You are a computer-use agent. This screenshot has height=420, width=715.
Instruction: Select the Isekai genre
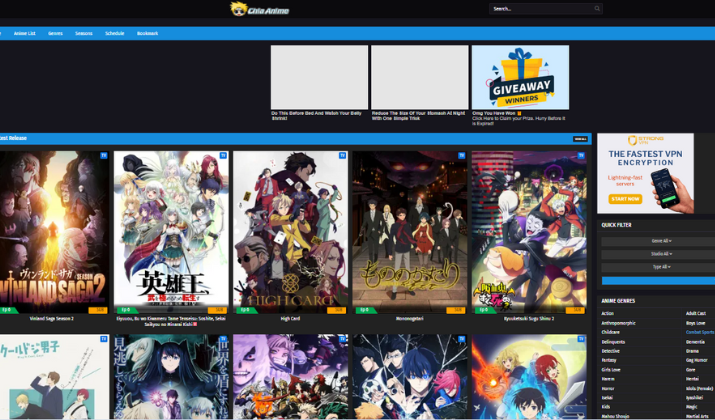tap(607, 398)
